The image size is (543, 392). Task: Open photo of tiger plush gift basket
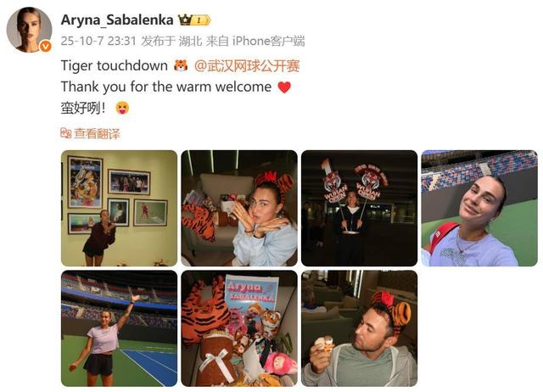pyautogui.click(x=239, y=328)
